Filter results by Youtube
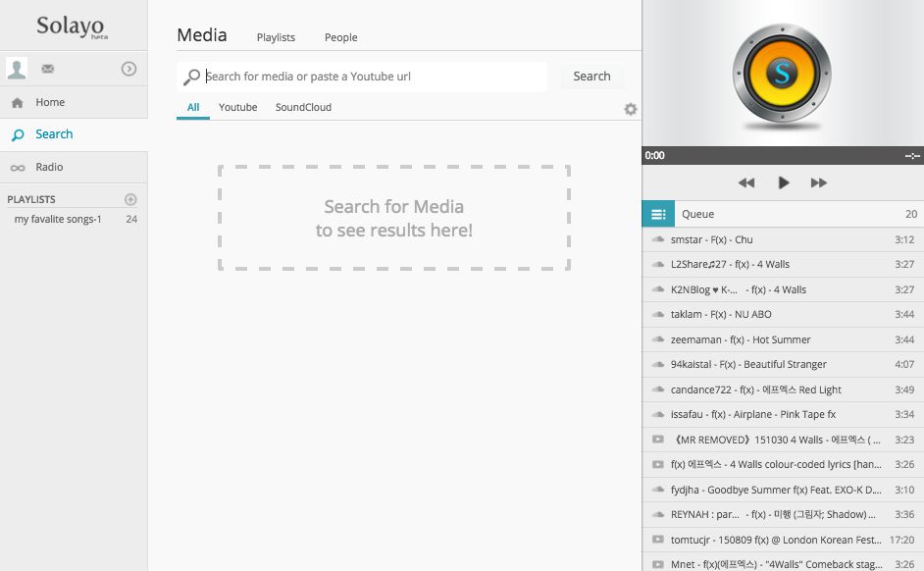The height and width of the screenshot is (571, 924). point(238,107)
